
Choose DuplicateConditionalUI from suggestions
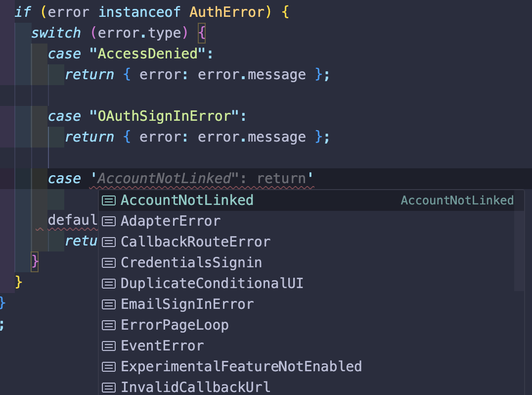pyautogui.click(x=311, y=283)
